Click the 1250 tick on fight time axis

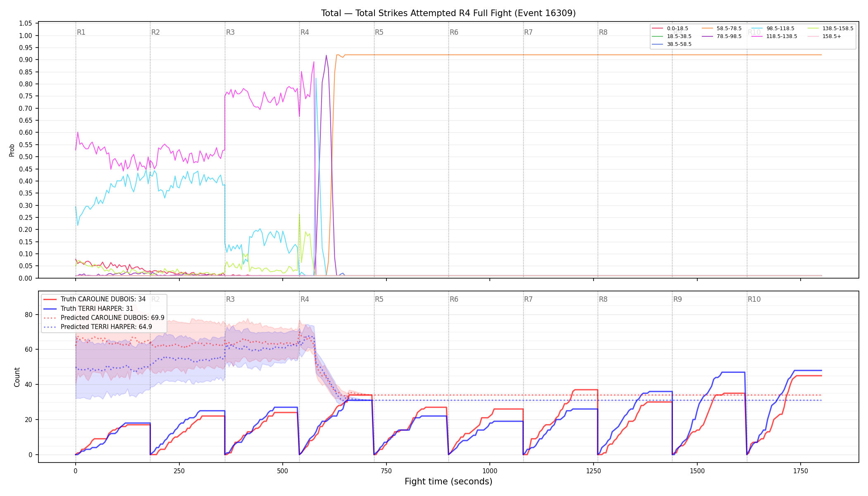point(594,471)
